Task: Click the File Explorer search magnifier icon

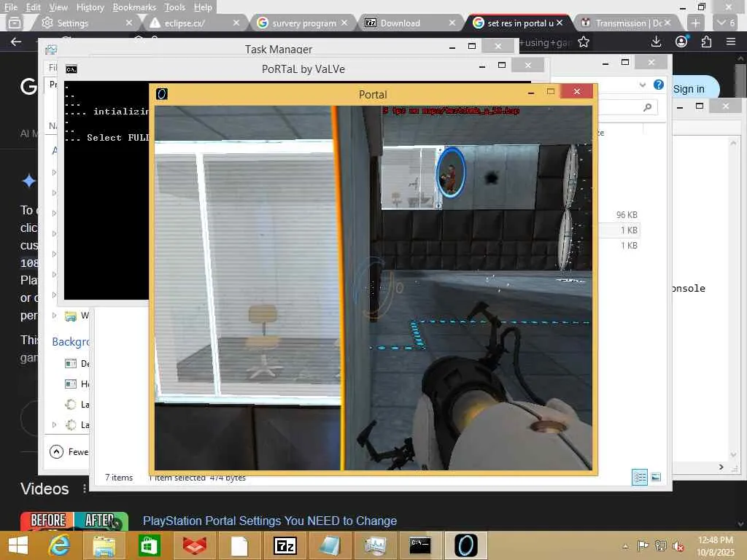Action: tap(647, 108)
